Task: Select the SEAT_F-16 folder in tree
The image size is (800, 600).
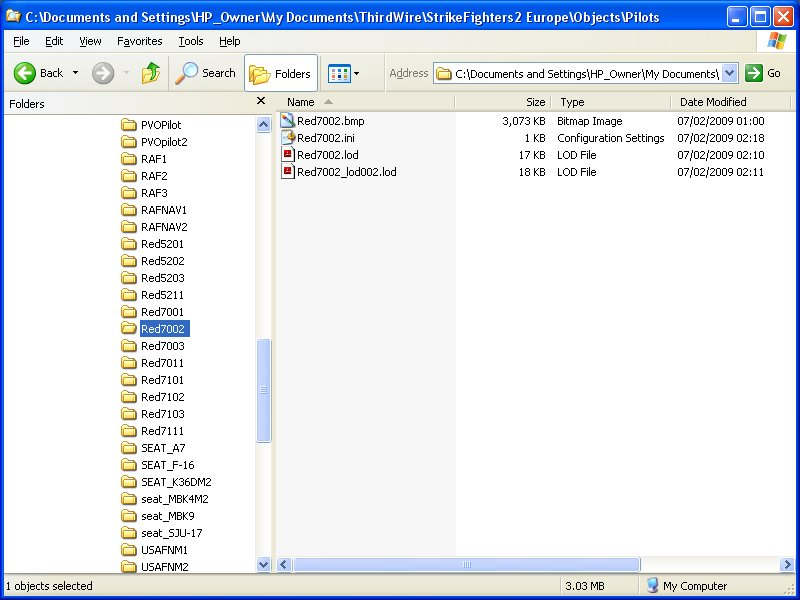Action: pyautogui.click(x=168, y=465)
